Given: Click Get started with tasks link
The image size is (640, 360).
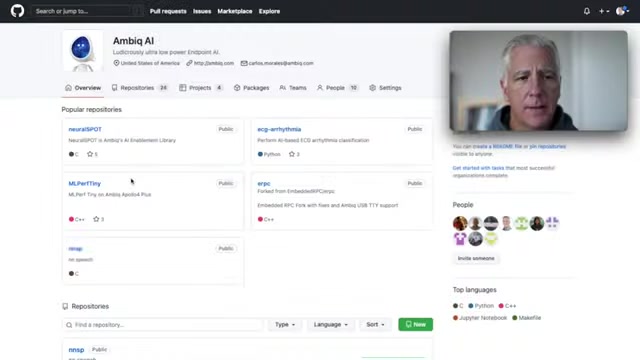Looking at the screenshot, I should pos(478,168).
